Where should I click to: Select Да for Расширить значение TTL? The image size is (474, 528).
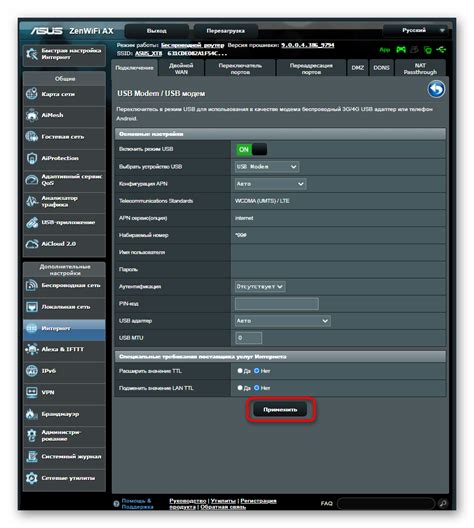240,370
